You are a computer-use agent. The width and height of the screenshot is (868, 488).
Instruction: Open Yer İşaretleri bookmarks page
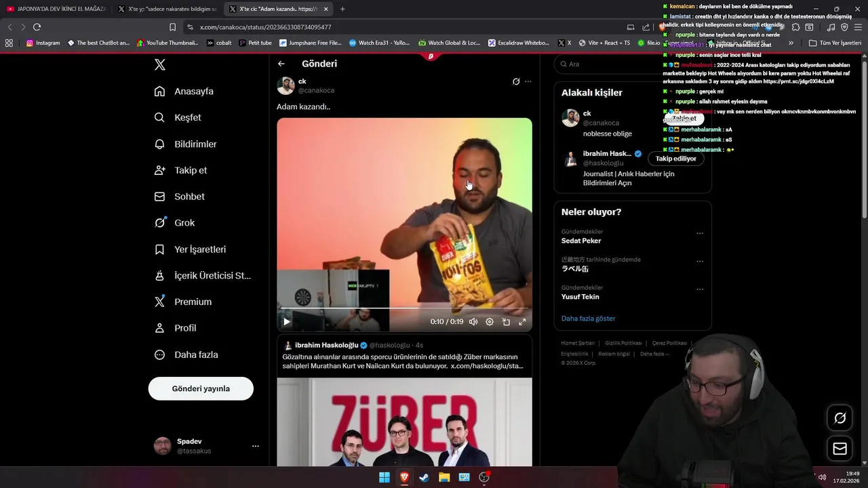[x=190, y=249]
